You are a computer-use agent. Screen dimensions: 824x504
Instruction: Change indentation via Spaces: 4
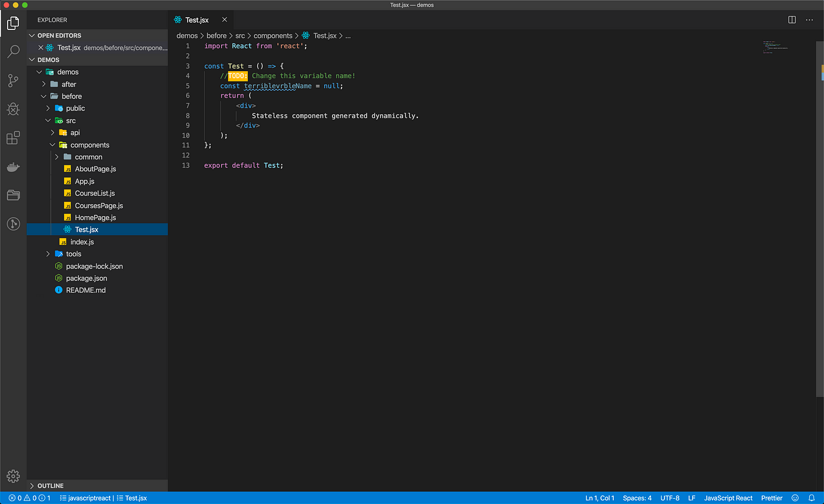[637, 498]
